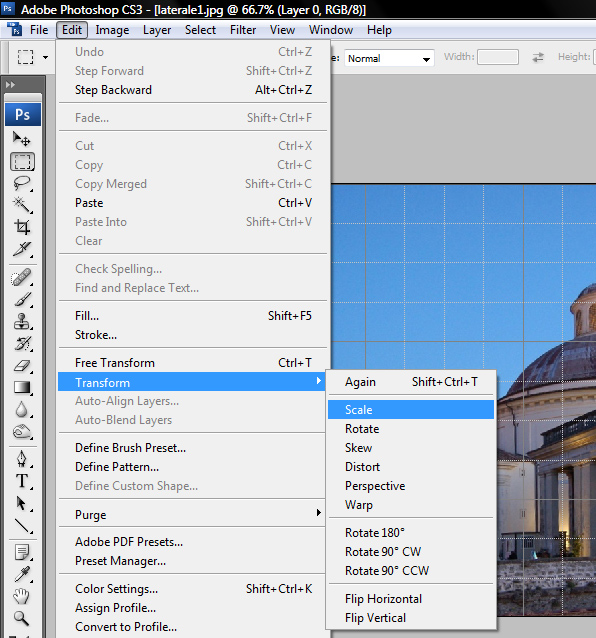596x638 pixels.
Task: Select the Magic Wand tool
Action: point(22,205)
